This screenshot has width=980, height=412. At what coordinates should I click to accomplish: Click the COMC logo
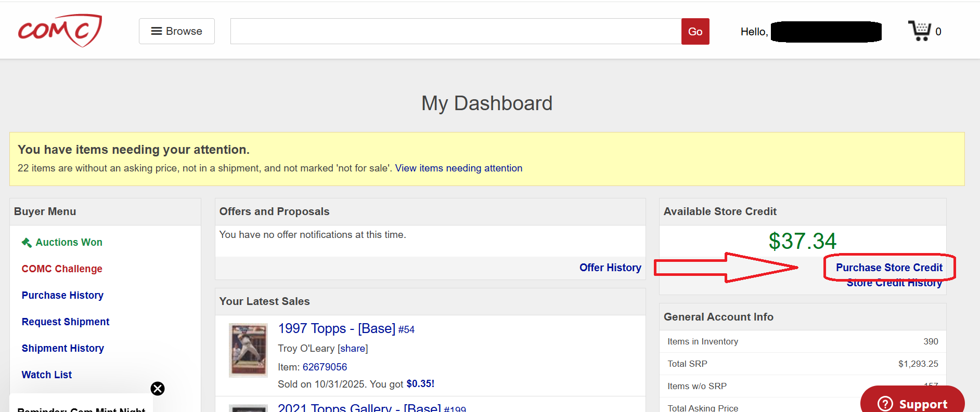[x=60, y=31]
